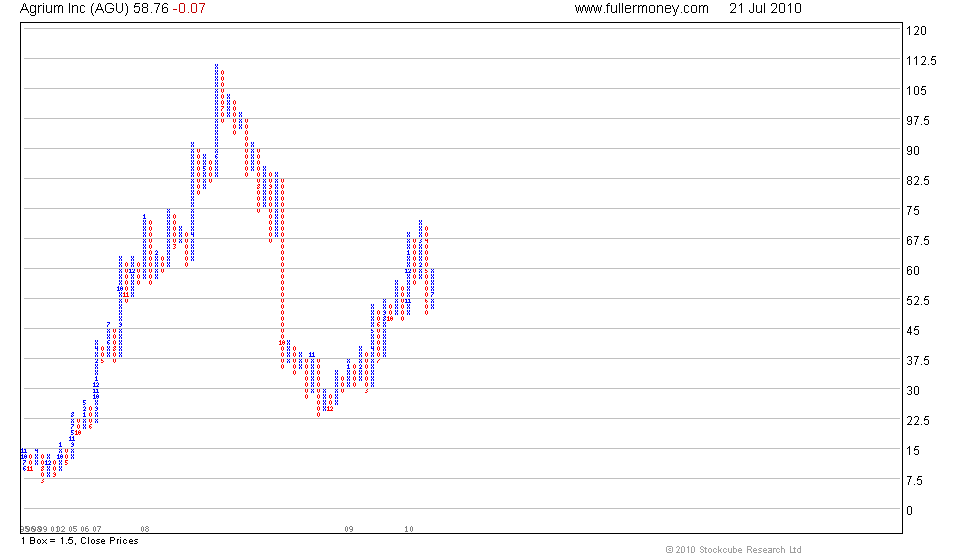Click the 82.5 price axis label
This screenshot has height=560, width=980.
pyautogui.click(x=918, y=181)
